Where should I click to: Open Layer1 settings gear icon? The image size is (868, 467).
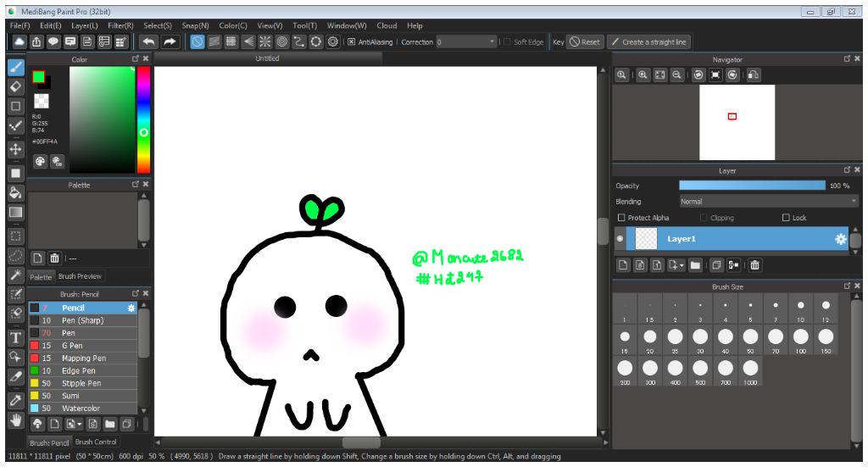pos(841,239)
